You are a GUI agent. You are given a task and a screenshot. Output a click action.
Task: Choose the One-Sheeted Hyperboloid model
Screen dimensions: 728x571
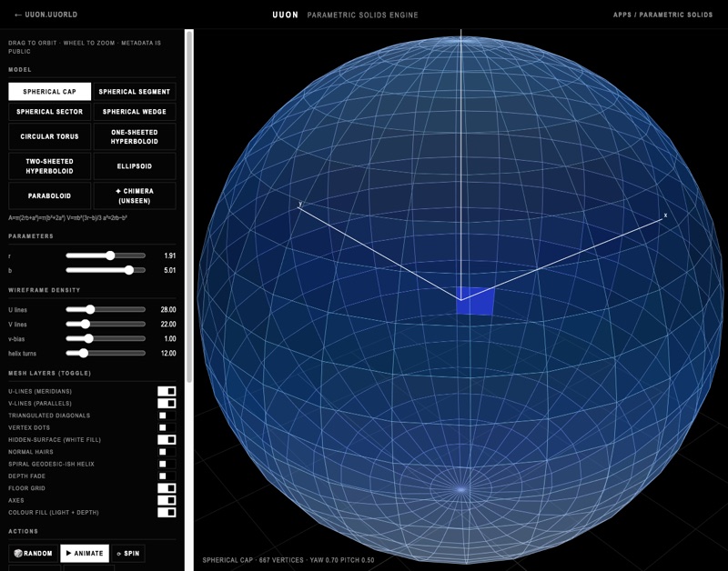[135, 136]
